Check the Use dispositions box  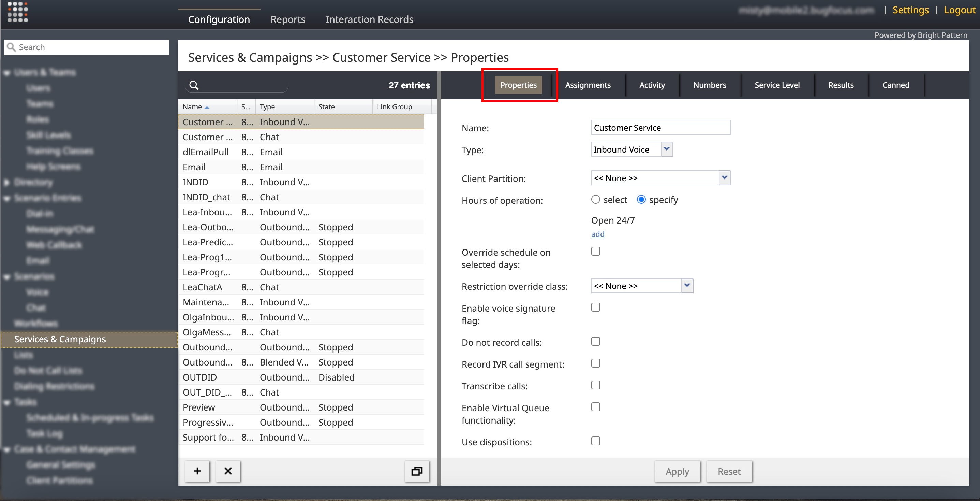[x=596, y=441]
